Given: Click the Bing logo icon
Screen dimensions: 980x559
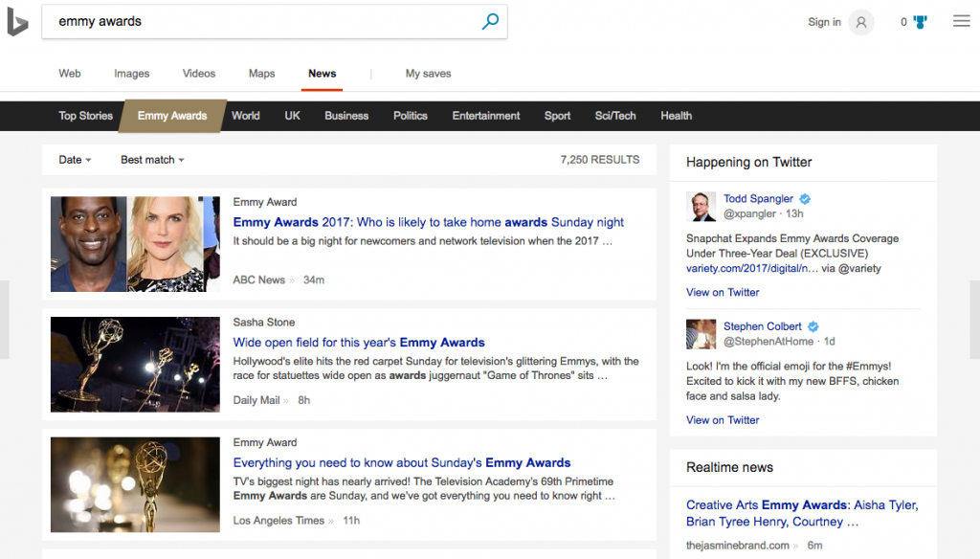Looking at the screenshot, I should coord(17,22).
